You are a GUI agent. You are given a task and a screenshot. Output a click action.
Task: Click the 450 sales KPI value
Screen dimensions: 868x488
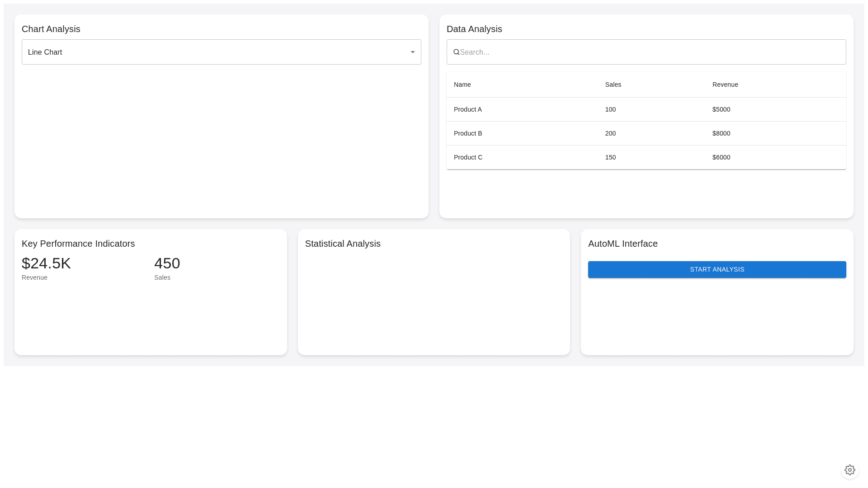coord(167,263)
